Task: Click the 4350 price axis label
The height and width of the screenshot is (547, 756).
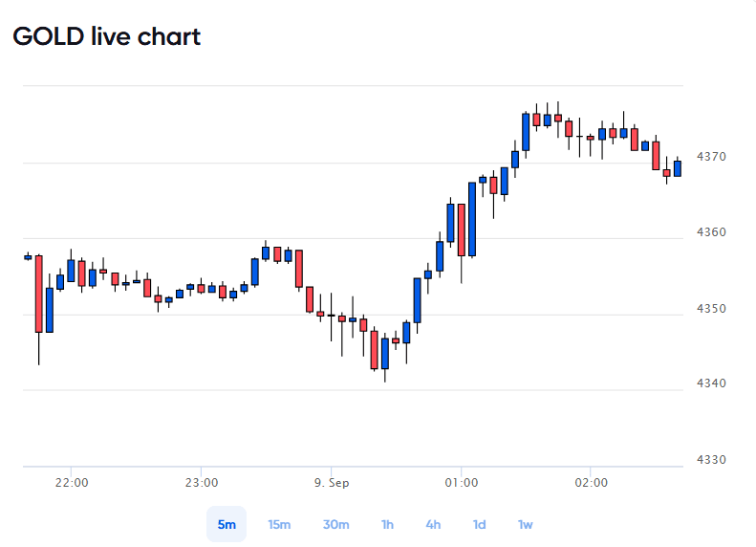Action: point(711,308)
